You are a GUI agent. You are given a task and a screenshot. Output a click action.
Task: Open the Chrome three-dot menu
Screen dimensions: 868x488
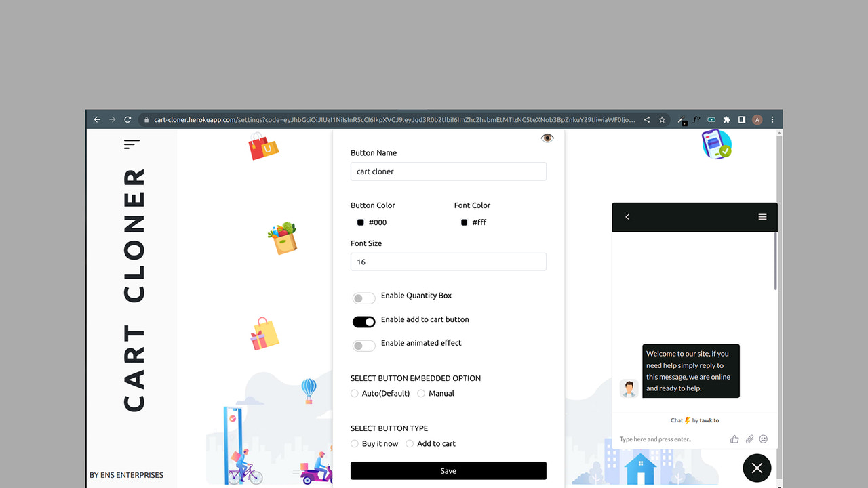click(772, 119)
